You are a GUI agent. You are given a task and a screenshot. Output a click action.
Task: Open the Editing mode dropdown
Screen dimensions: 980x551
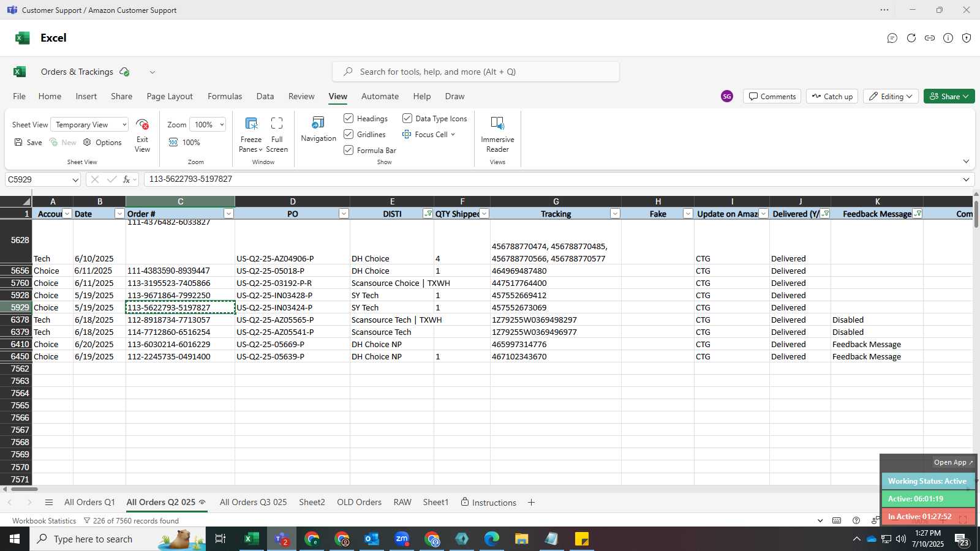(891, 96)
